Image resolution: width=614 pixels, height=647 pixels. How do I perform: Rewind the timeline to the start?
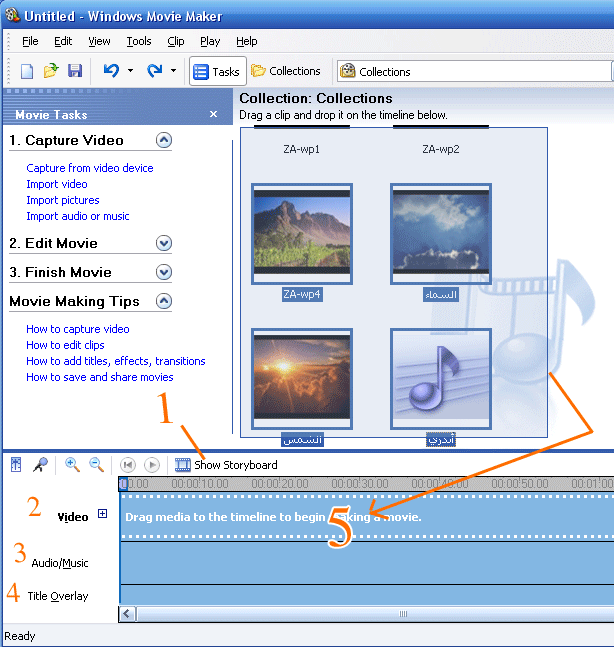tap(128, 465)
